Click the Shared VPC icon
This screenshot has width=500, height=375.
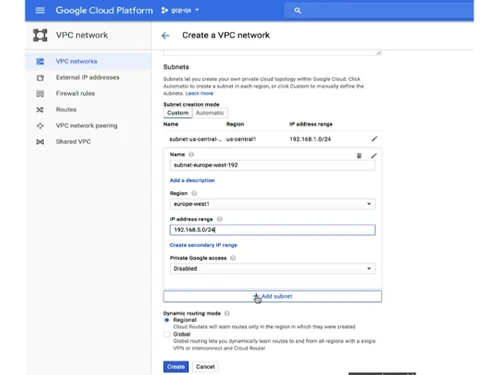pyautogui.click(x=40, y=142)
